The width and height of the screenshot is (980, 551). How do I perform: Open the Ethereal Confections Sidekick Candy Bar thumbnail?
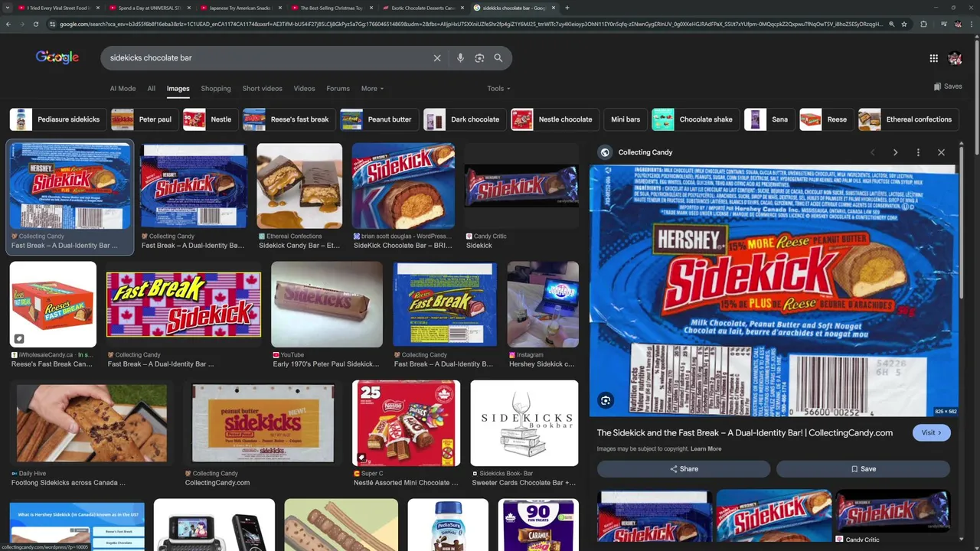pos(299,186)
